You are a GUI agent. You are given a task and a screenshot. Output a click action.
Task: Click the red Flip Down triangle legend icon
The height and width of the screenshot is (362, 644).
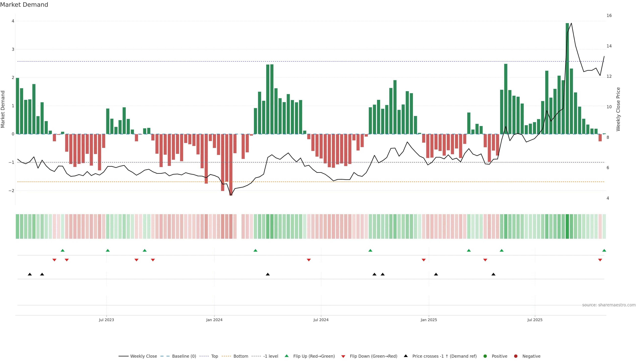[x=343, y=356]
